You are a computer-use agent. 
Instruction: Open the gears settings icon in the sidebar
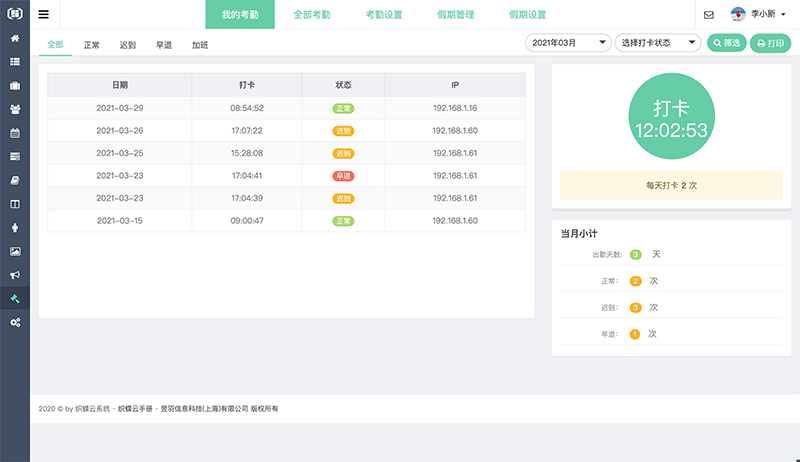[x=15, y=323]
